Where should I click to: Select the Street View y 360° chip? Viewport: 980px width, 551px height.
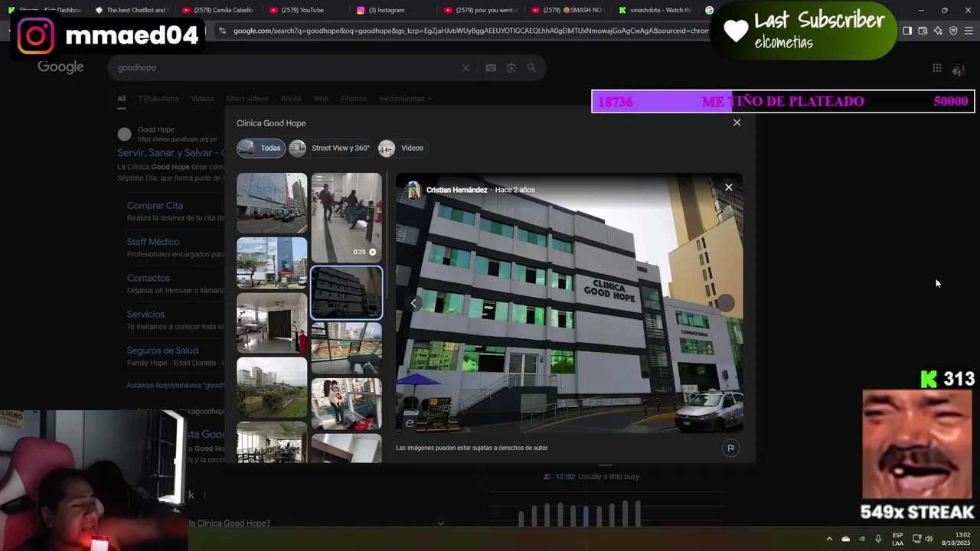pos(330,148)
